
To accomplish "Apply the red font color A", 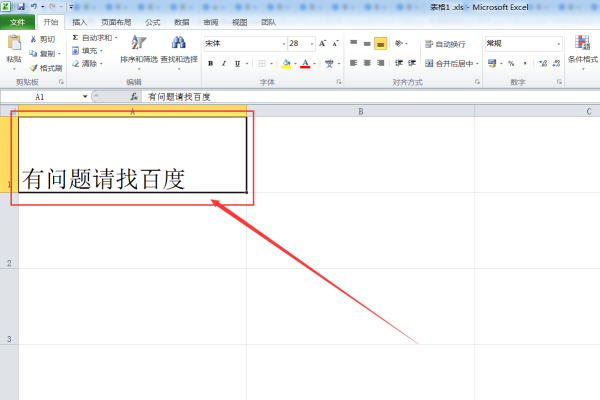I will 305,64.
